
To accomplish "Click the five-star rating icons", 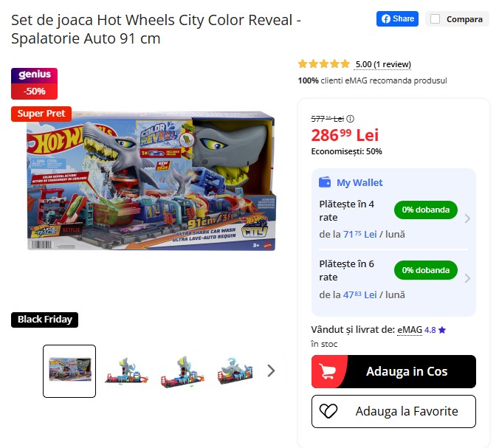I will pos(323,64).
